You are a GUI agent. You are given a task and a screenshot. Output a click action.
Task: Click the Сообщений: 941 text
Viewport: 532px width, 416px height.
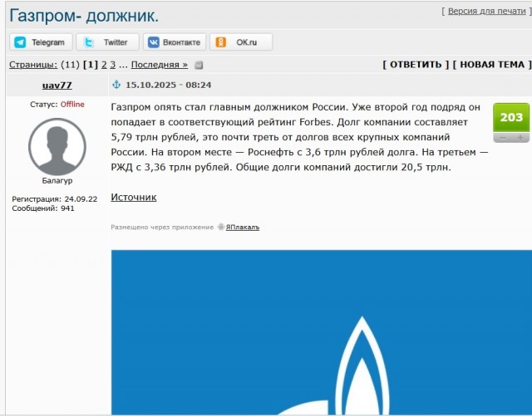tap(43, 208)
